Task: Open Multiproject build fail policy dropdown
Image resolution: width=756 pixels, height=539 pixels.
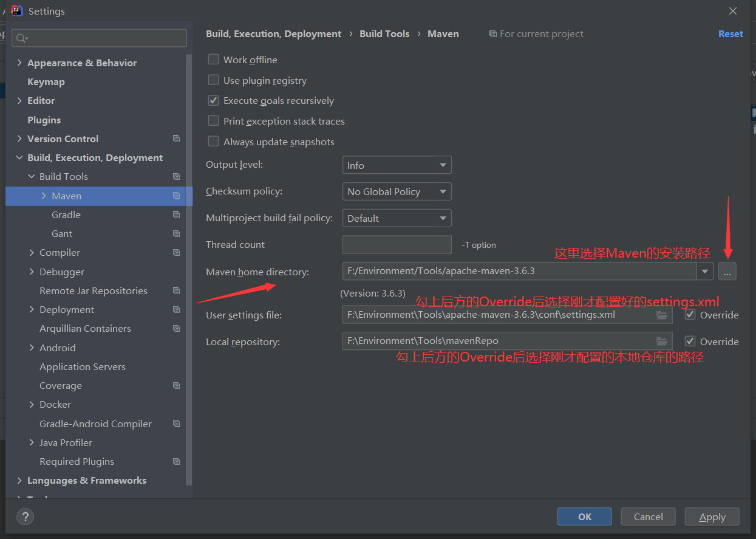Action: (397, 218)
